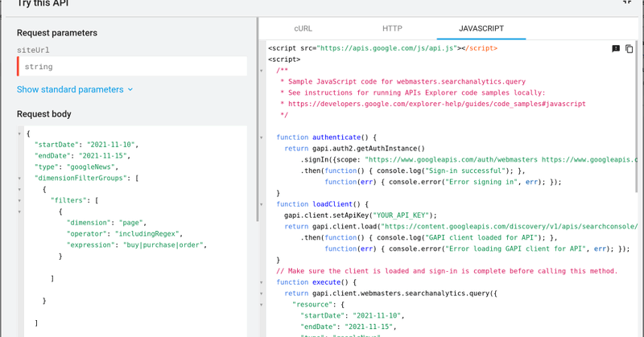Collapse the /** comment block in code sample
Screen dimensions: 644x337
click(x=261, y=71)
